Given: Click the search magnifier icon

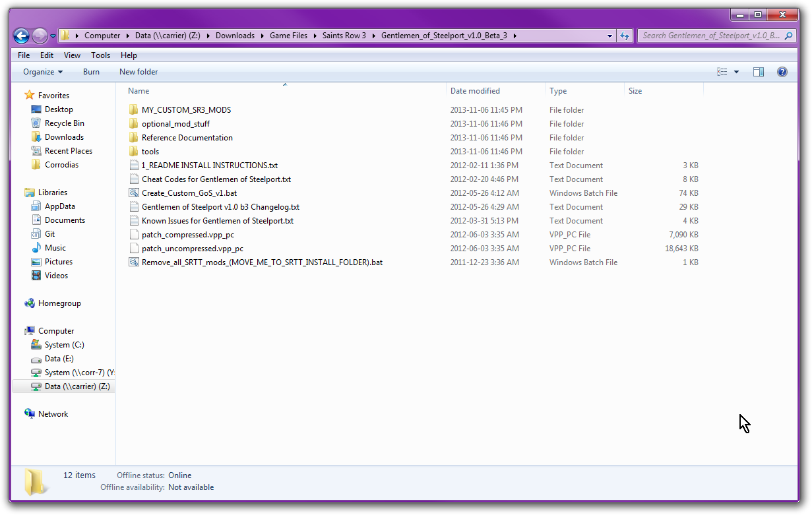Looking at the screenshot, I should pyautogui.click(x=789, y=36).
